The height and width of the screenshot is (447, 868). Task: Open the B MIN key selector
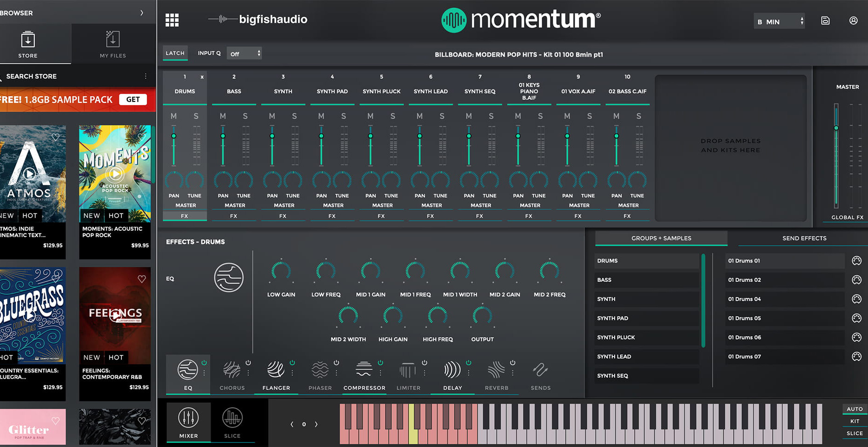pyautogui.click(x=780, y=22)
